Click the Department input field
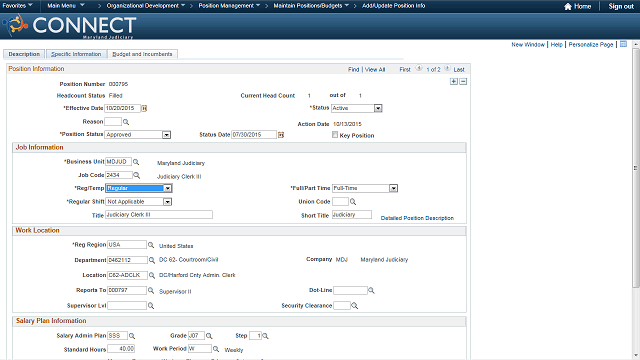Screen dimensions: 640x360 click(x=127, y=260)
